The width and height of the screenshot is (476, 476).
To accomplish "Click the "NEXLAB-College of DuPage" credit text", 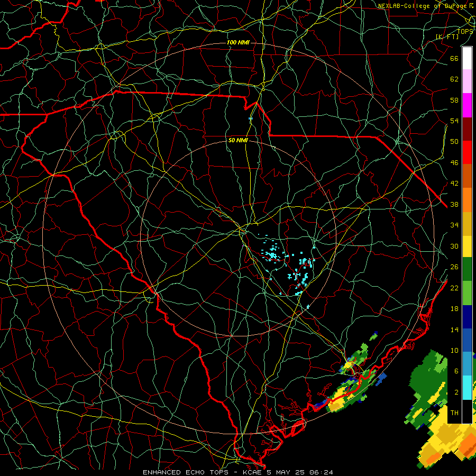I will point(422,6).
